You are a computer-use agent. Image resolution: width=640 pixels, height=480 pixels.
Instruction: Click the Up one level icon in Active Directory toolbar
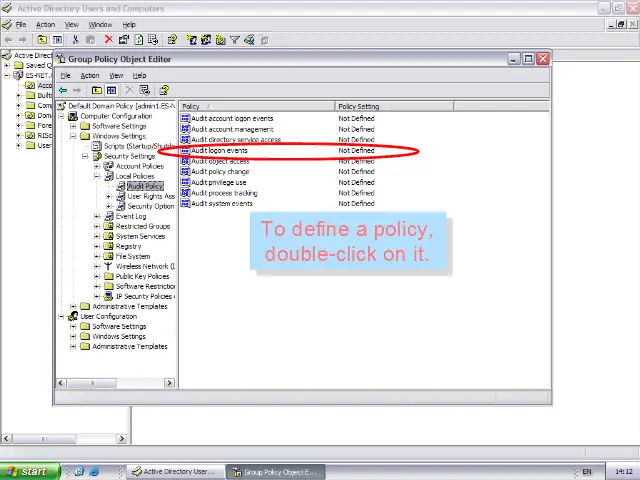click(x=42, y=40)
